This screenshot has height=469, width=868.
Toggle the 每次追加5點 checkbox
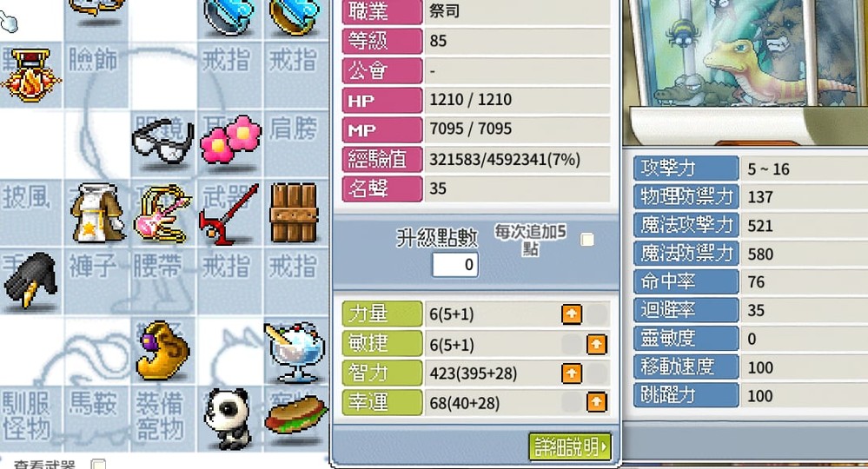(x=587, y=240)
